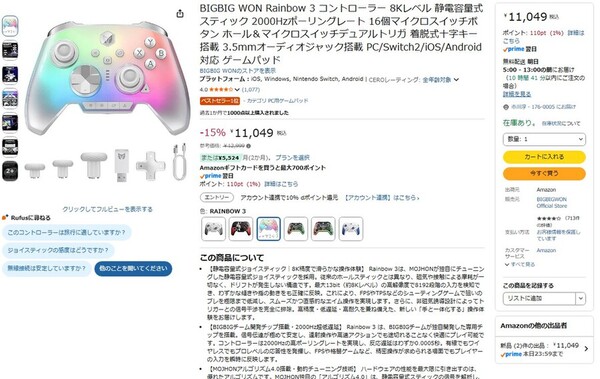Expand すべて見る under seller details
Viewport: 600px width, 379px height.
520,265
